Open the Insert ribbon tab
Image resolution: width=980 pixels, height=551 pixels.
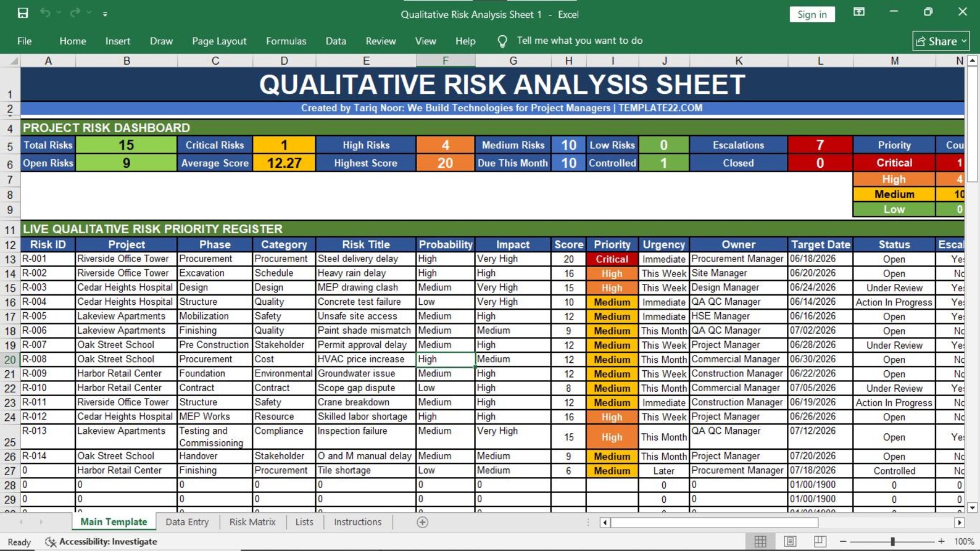click(x=118, y=41)
